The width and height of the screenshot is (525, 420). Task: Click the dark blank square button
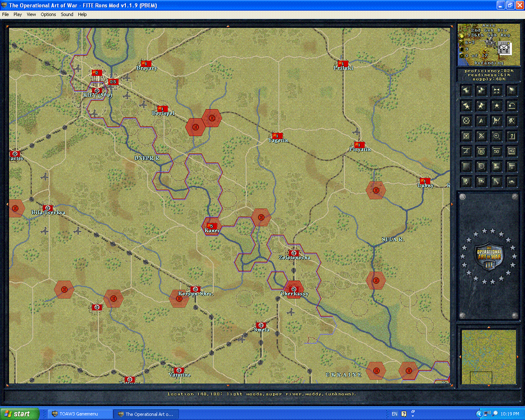[466, 167]
